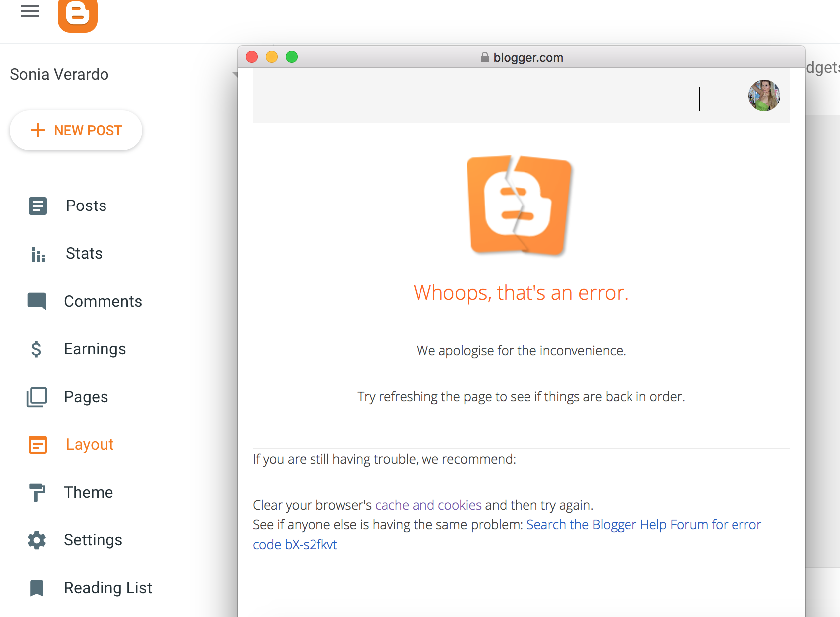Image resolution: width=840 pixels, height=617 pixels.
Task: Click the 'Whoops, that's an error.' heading
Action: [521, 293]
